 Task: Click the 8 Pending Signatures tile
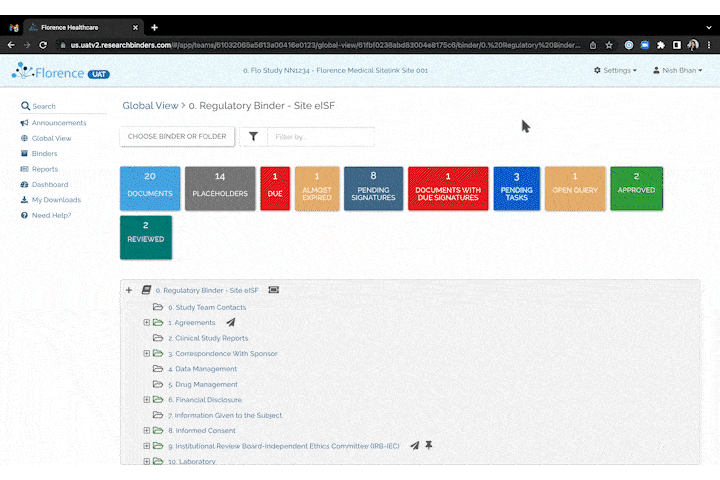(x=373, y=188)
